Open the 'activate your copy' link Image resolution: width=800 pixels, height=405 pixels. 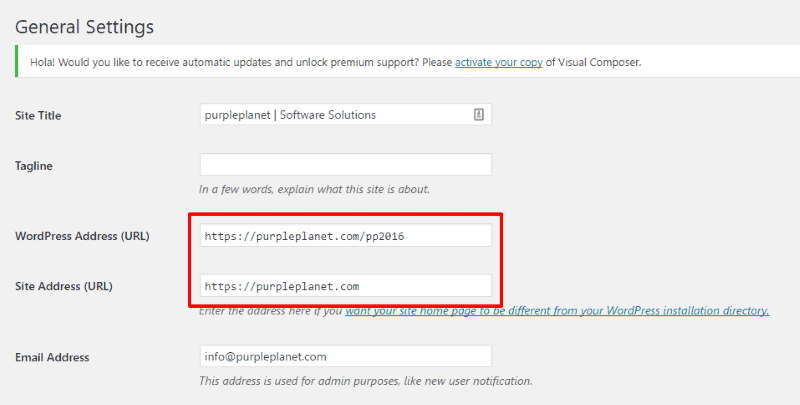[x=498, y=62]
